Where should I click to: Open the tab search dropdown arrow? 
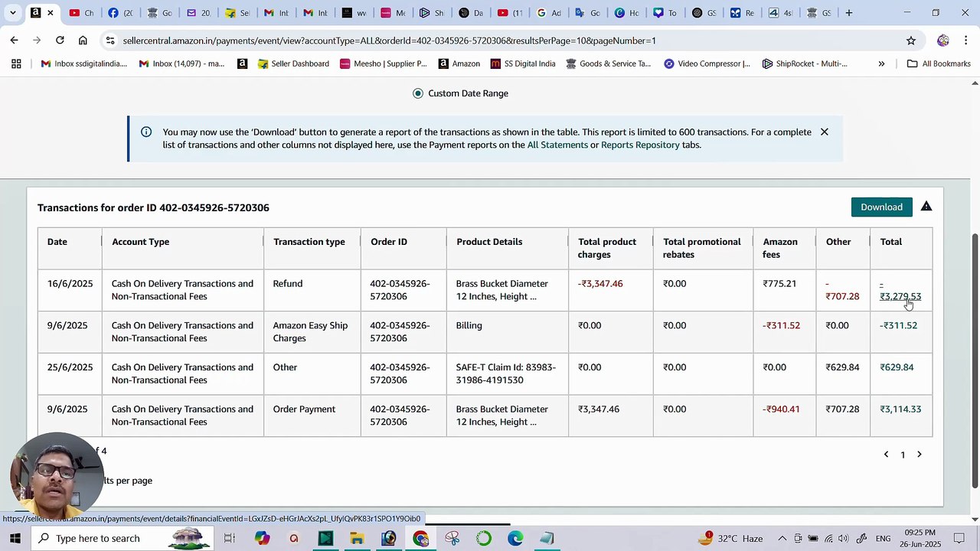pos(13,13)
